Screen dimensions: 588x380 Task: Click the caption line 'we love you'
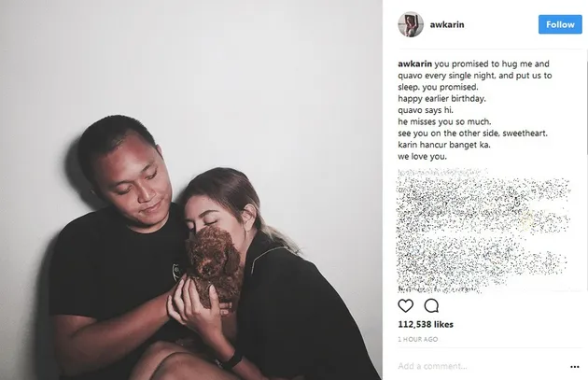click(422, 157)
